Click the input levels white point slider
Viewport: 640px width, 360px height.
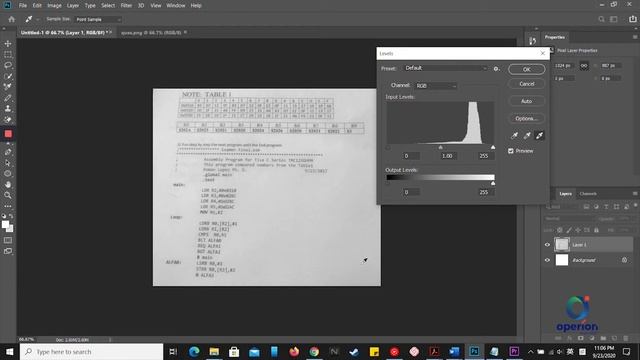493,147
